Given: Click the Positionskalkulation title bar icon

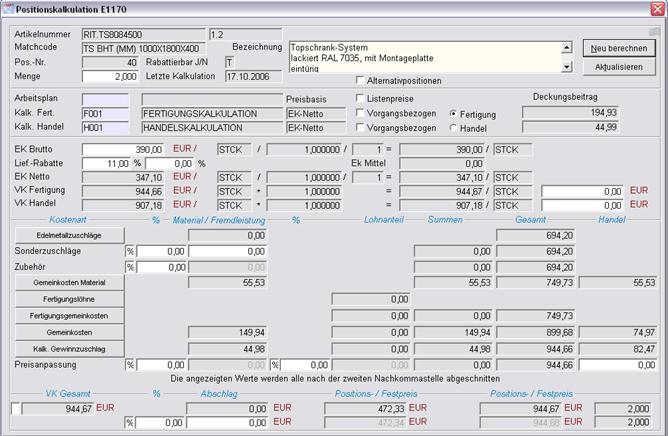Looking at the screenshot, I should coord(9,8).
